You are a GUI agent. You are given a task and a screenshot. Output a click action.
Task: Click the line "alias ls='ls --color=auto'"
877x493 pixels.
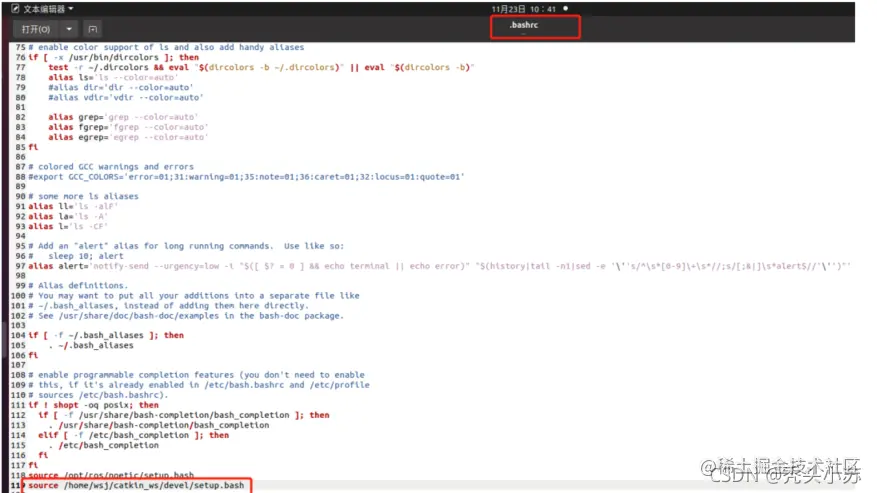tap(113, 78)
